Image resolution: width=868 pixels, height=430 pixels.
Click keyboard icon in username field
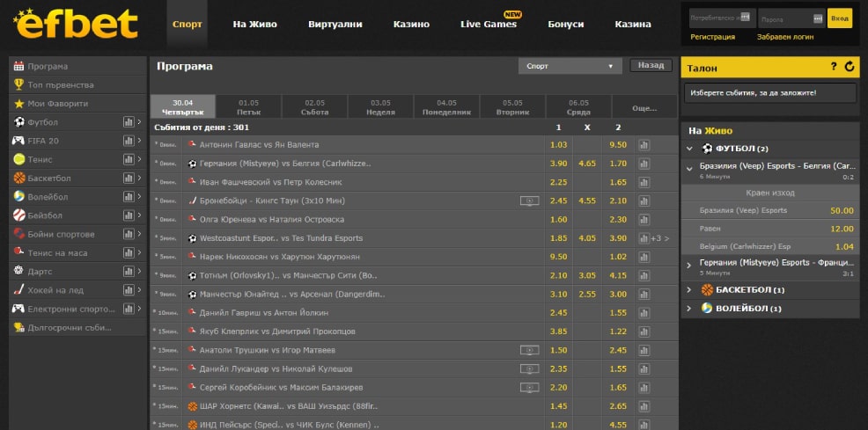click(x=746, y=17)
